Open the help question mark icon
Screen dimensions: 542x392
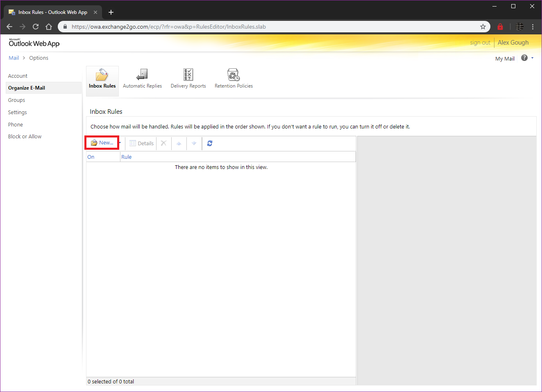[524, 58]
